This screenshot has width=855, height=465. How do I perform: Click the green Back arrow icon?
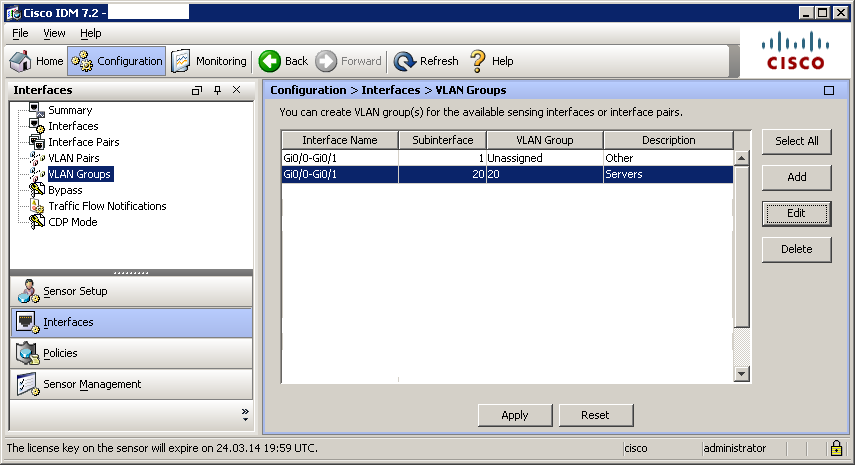(269, 61)
